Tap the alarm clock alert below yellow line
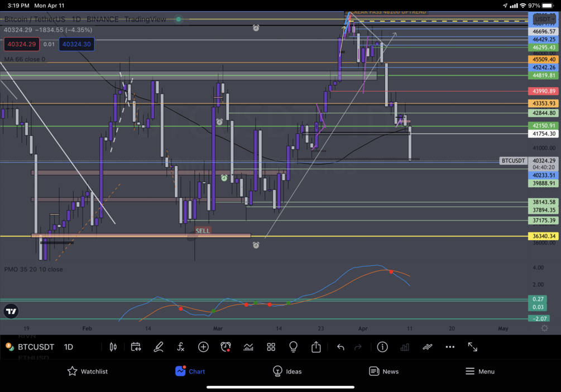Image resolution: width=561 pixels, height=392 pixels. (x=256, y=245)
